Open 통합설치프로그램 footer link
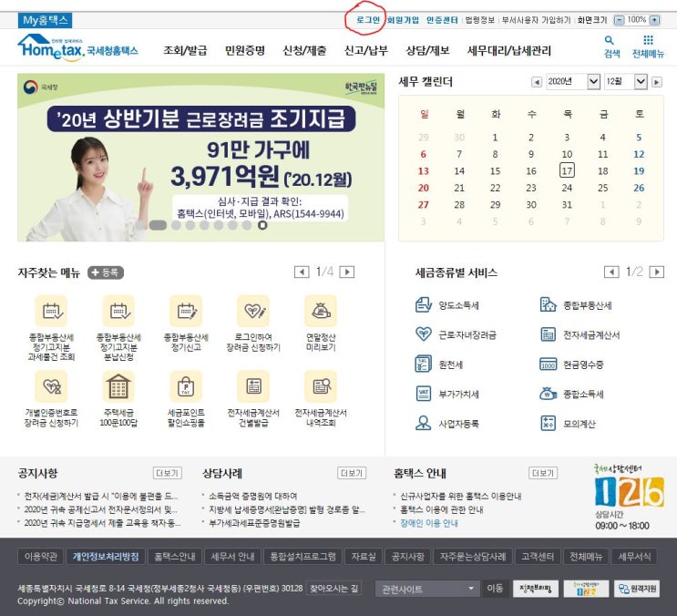This screenshot has height=616, width=677. click(303, 557)
